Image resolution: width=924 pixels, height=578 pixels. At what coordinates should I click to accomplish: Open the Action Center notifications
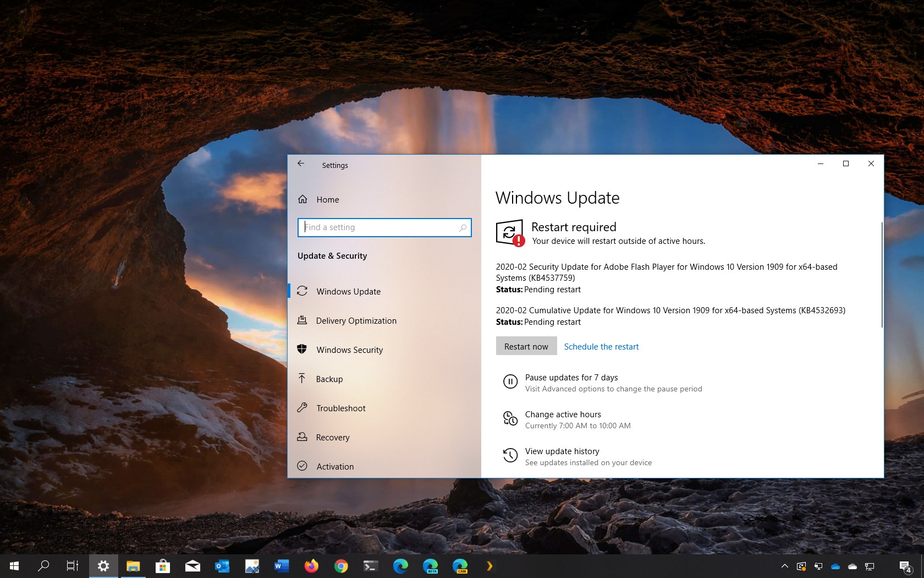pos(905,566)
